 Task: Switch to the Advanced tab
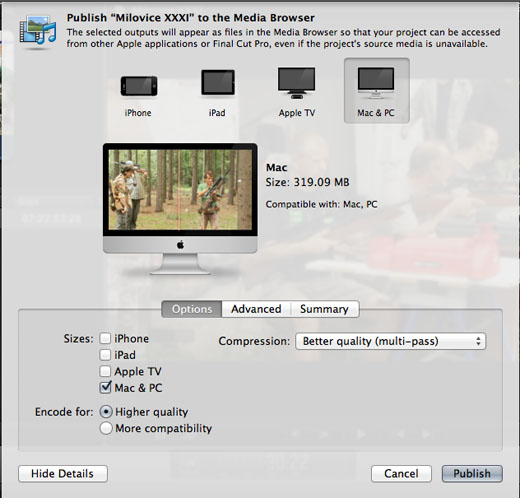pos(256,309)
